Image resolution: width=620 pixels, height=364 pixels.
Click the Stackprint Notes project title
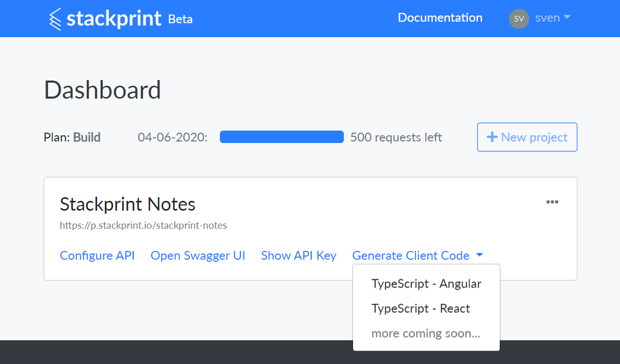point(128,204)
